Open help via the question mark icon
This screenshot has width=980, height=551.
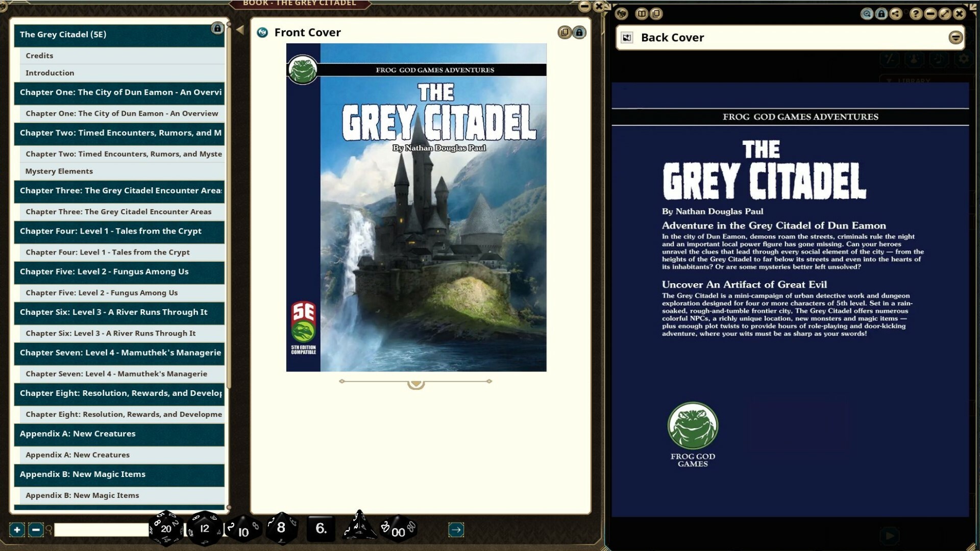917,14
